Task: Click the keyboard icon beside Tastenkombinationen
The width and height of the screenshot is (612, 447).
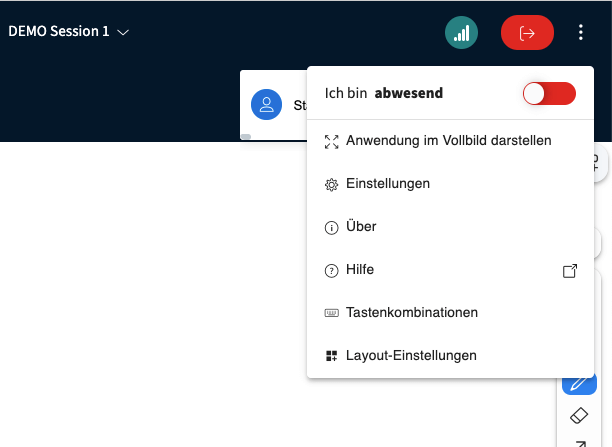Action: click(332, 313)
